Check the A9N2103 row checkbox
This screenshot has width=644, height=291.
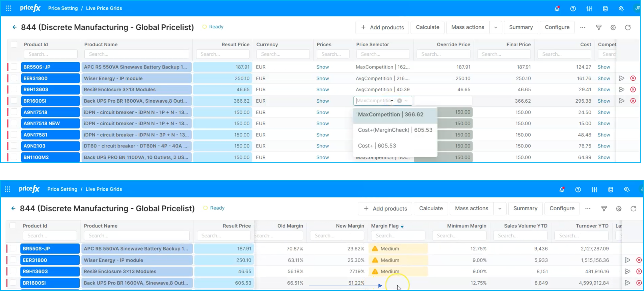(x=14, y=146)
